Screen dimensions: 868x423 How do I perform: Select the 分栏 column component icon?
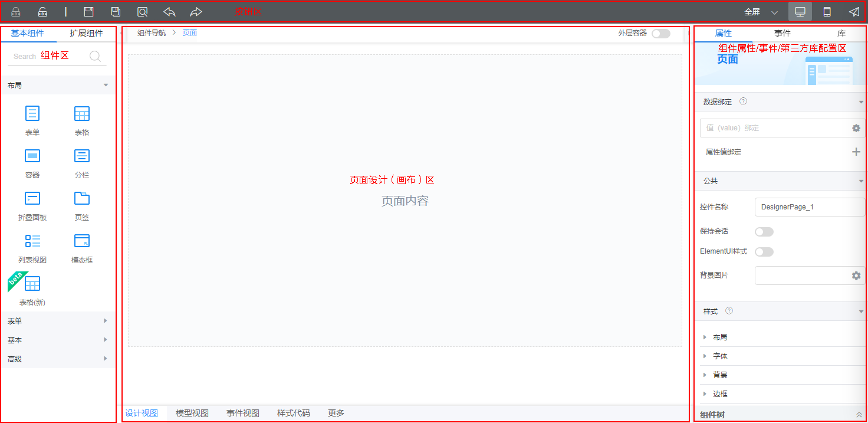click(82, 156)
